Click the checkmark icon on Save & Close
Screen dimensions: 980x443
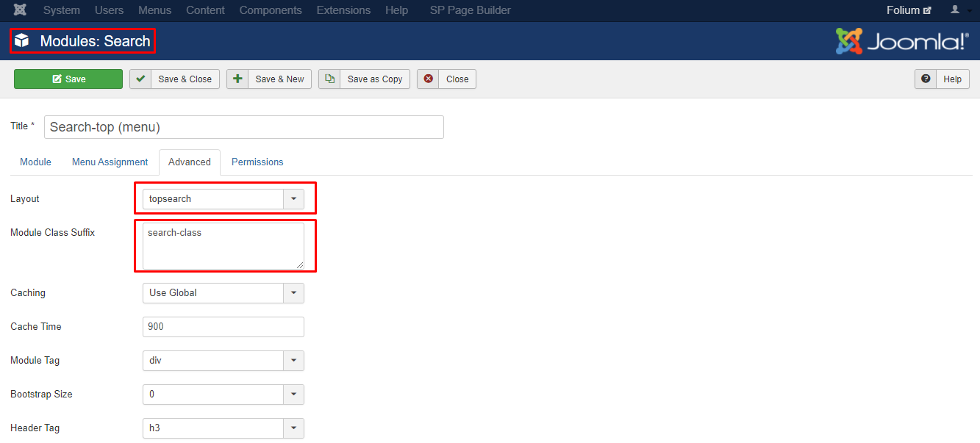141,79
